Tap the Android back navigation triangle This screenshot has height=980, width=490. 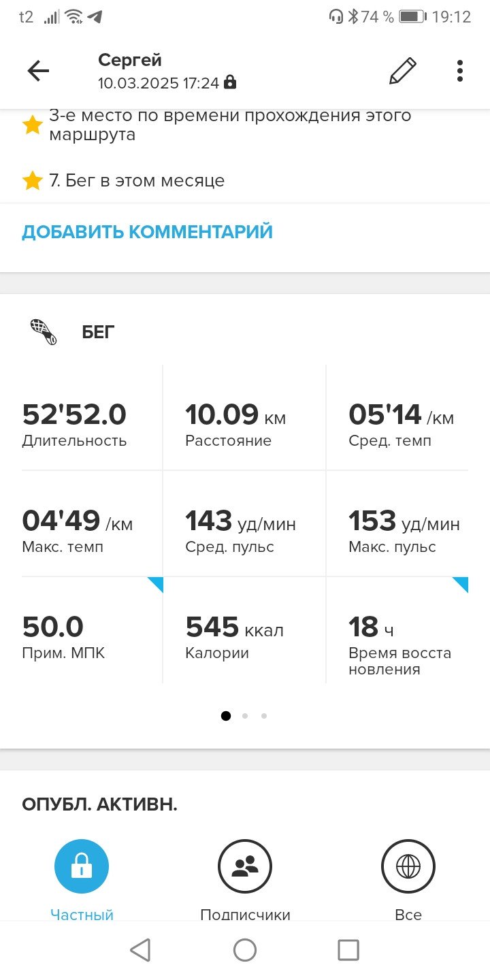(140, 950)
